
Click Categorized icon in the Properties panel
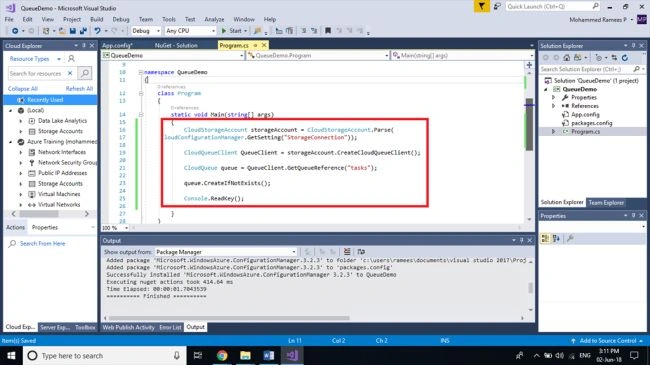(x=545, y=238)
